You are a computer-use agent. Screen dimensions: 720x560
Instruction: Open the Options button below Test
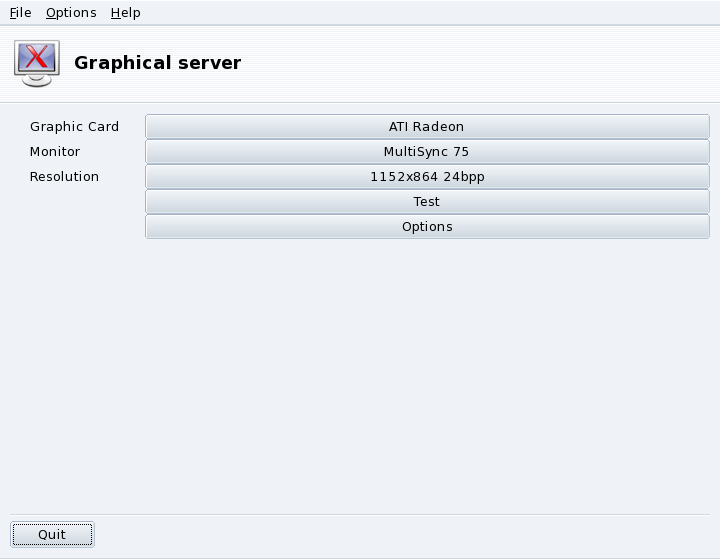pyautogui.click(x=427, y=227)
